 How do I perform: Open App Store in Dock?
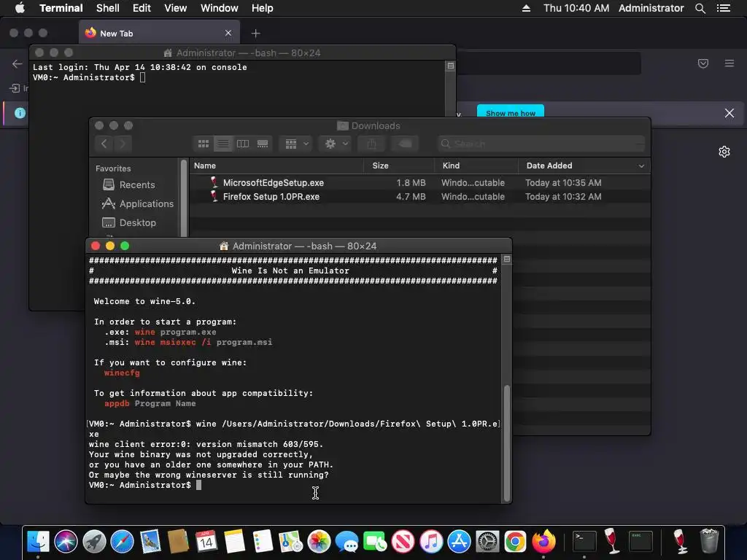[x=460, y=542]
